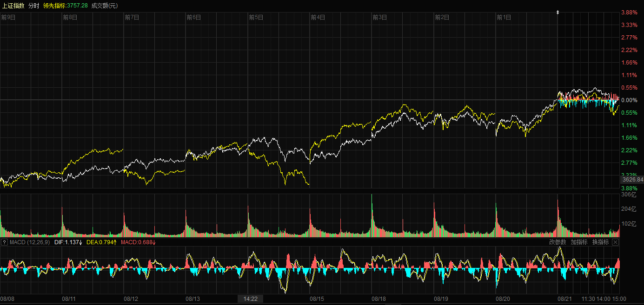Select the 前1日 day header

(504, 18)
